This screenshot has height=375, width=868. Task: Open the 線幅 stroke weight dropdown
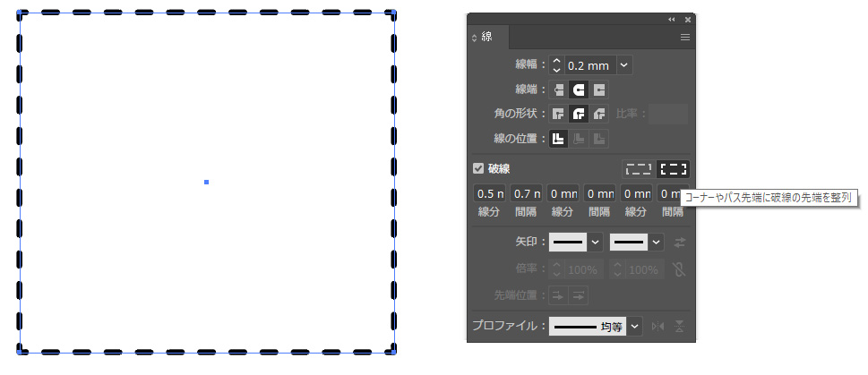coord(623,65)
